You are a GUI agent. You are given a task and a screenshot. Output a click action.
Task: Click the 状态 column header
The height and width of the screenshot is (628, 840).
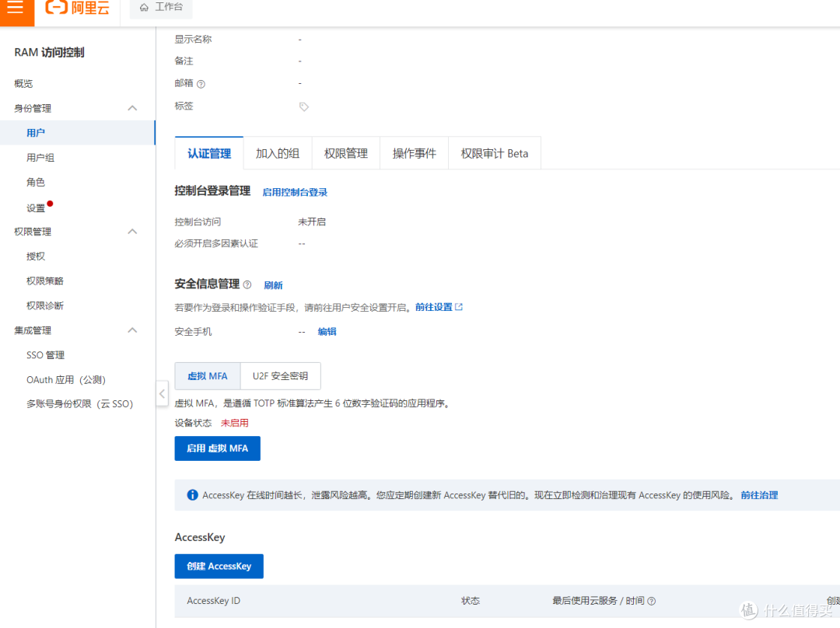[471, 601]
